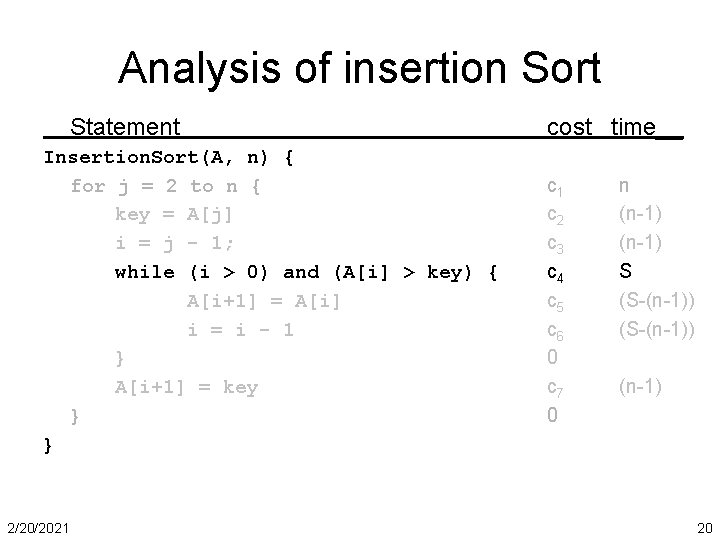This screenshot has width=720, height=540.
Task: Click the time value "n"
Action: [x=624, y=186]
